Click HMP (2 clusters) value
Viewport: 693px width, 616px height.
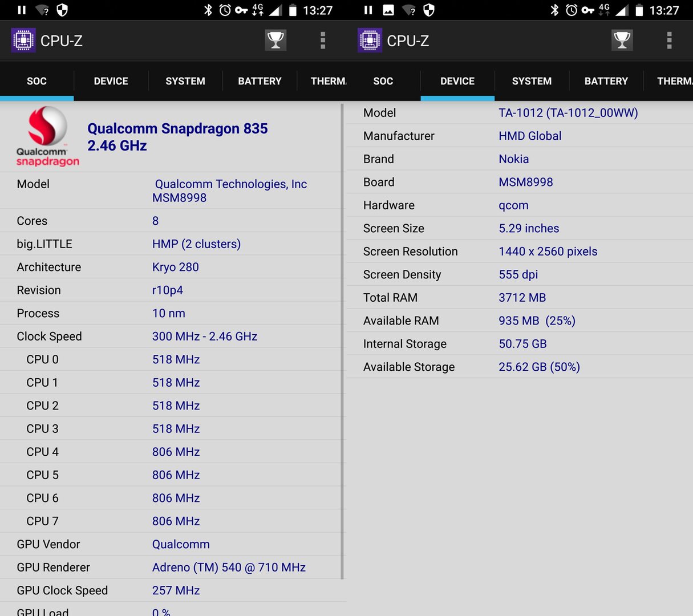coord(196,244)
